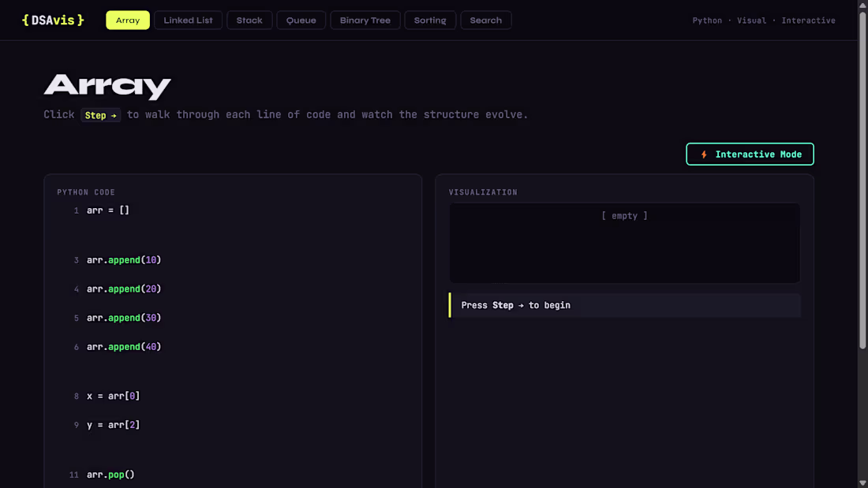Click the Step badge in the instructions line
This screenshot has width=868, height=488.
(x=100, y=115)
